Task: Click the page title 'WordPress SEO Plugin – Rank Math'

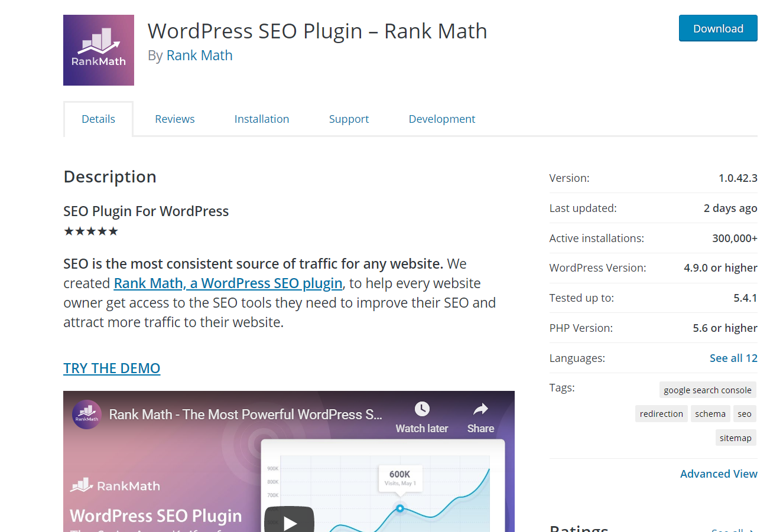Action: pyautogui.click(x=317, y=31)
